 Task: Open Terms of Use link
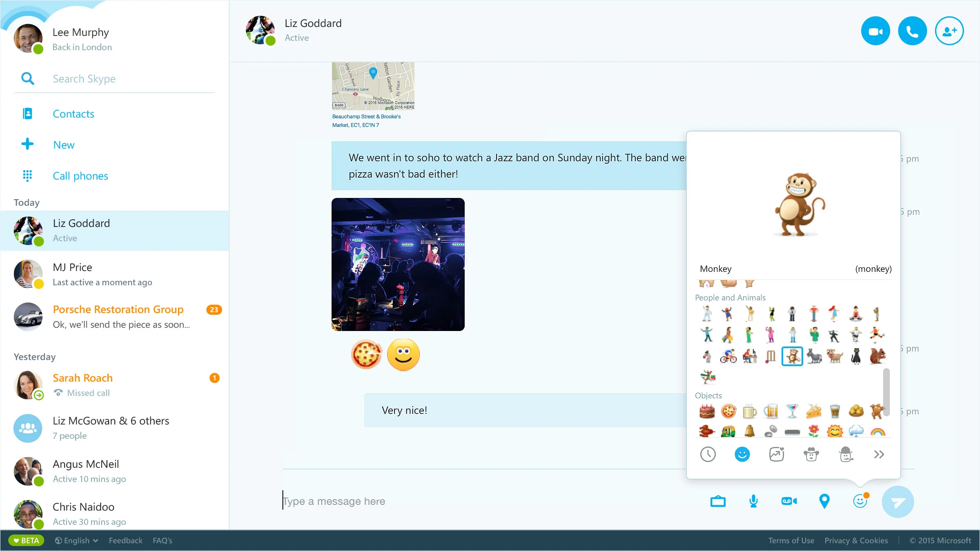(x=791, y=540)
